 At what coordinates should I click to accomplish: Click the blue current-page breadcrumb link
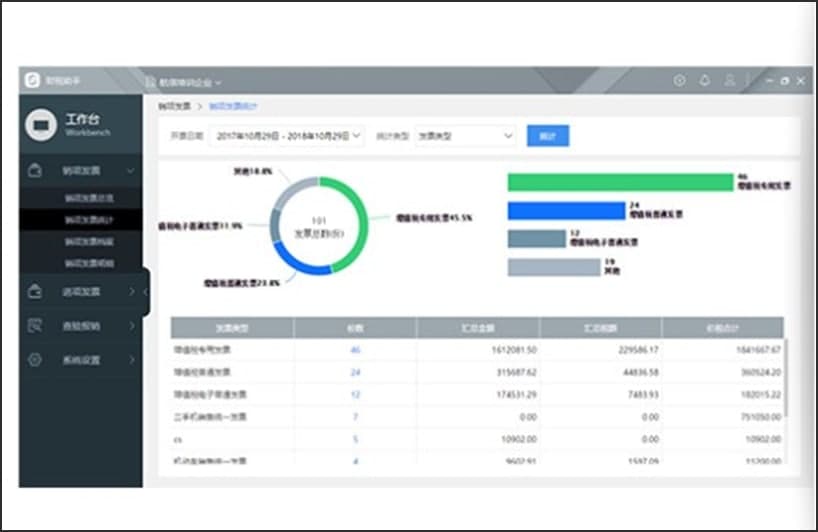click(x=233, y=106)
